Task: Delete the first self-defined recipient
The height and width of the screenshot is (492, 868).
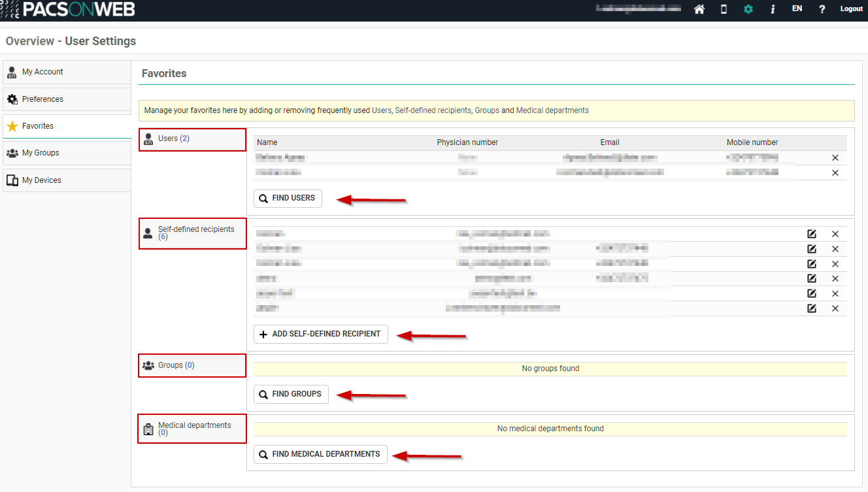Action: 835,234
